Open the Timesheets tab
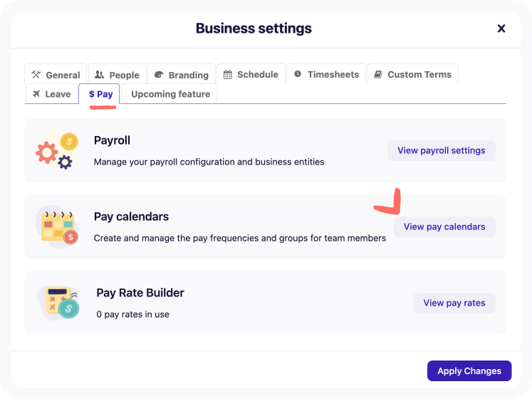 326,74
